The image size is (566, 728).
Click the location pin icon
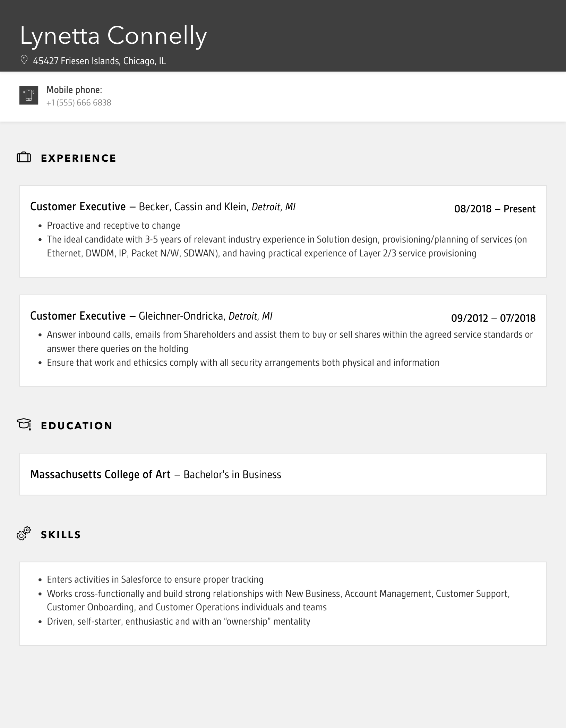(x=24, y=60)
